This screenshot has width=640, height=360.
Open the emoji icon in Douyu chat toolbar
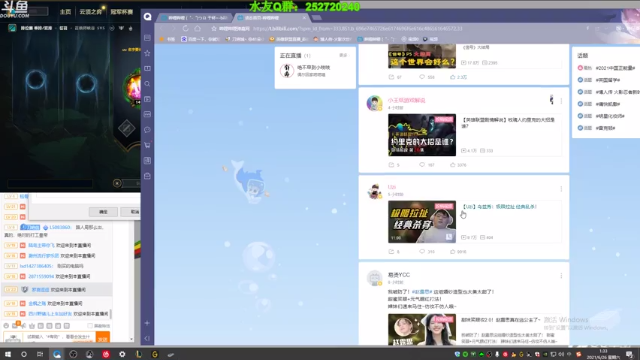6,326
